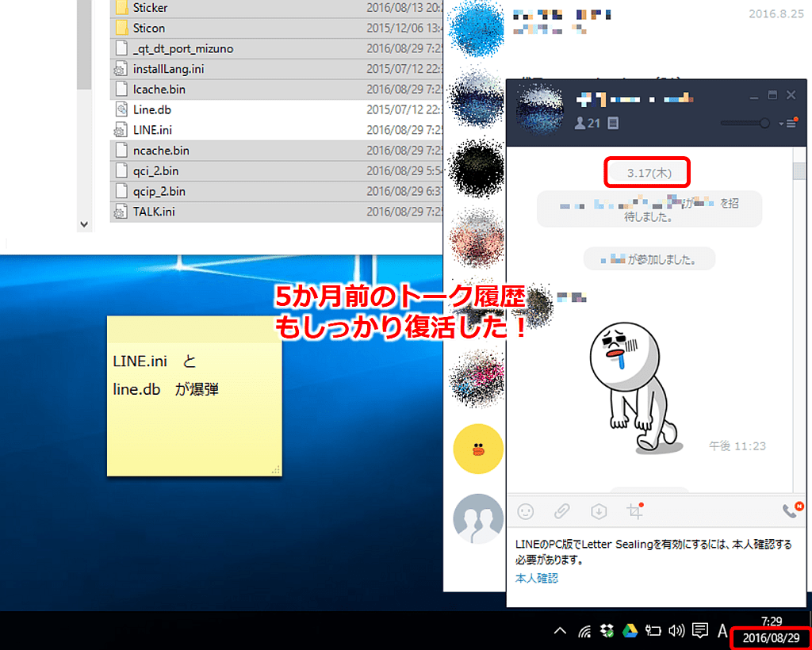
Task: Select the _qt_dt_port_mizuno file
Action: tap(276, 48)
